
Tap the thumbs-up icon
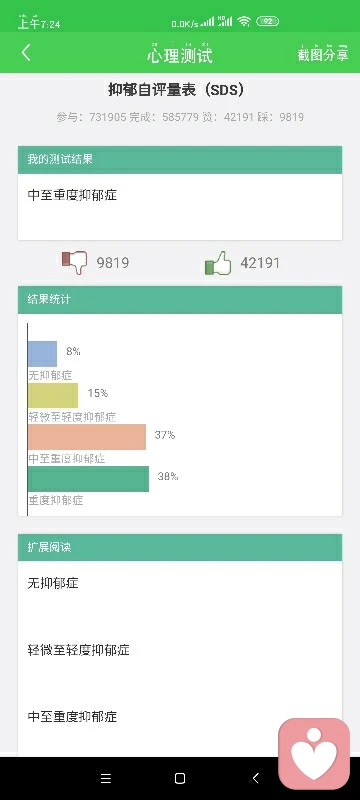click(x=218, y=263)
